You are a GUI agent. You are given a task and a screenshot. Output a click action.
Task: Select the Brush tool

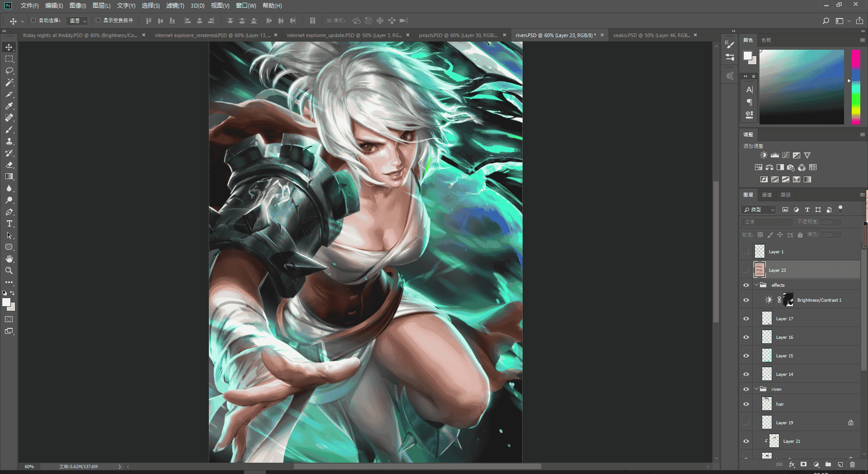(x=9, y=129)
